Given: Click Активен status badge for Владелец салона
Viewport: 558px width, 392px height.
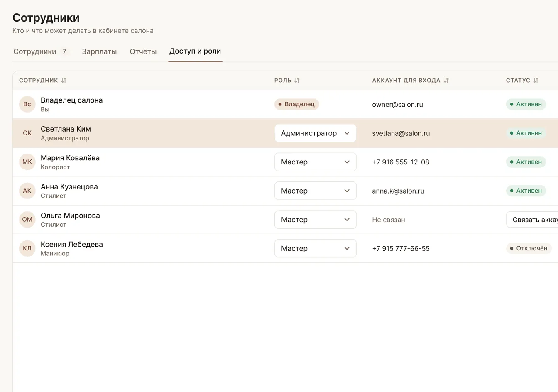Looking at the screenshot, I should [x=526, y=104].
